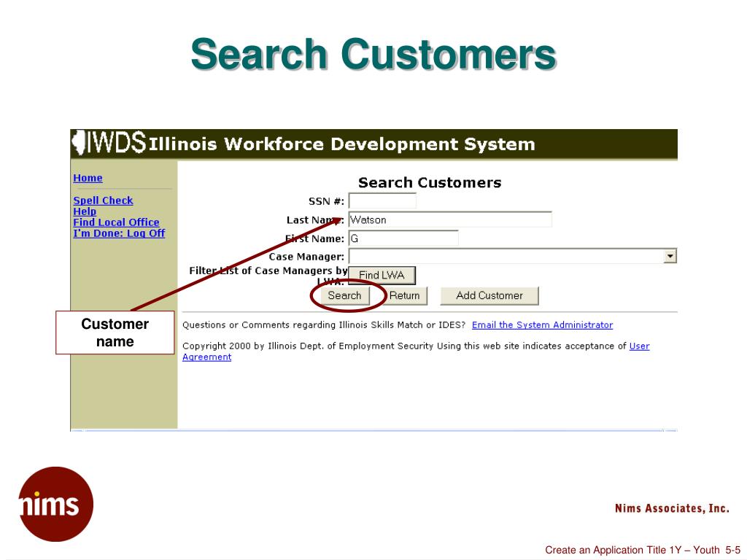
Task: Go to Find Local Office
Action: point(116,222)
